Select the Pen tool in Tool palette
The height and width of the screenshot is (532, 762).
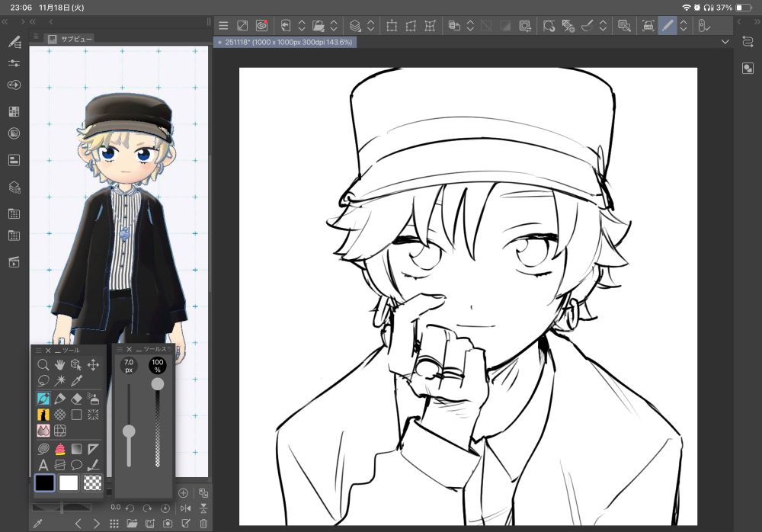(x=43, y=399)
